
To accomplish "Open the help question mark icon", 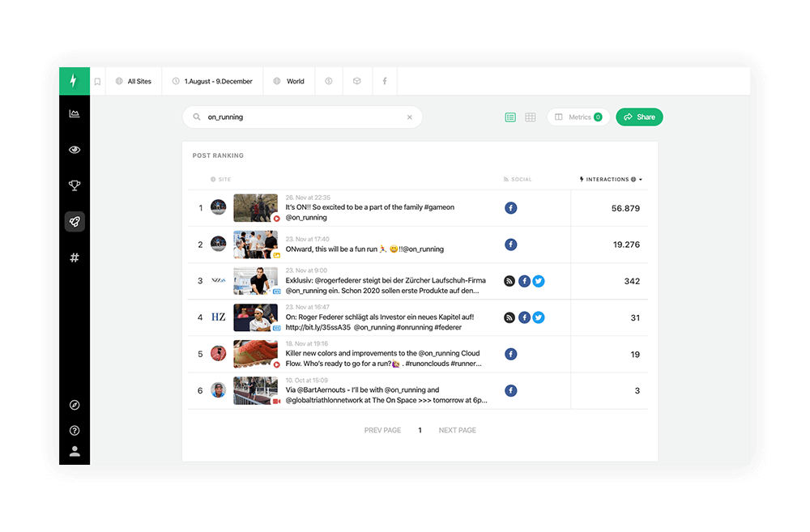I will pos(75,431).
